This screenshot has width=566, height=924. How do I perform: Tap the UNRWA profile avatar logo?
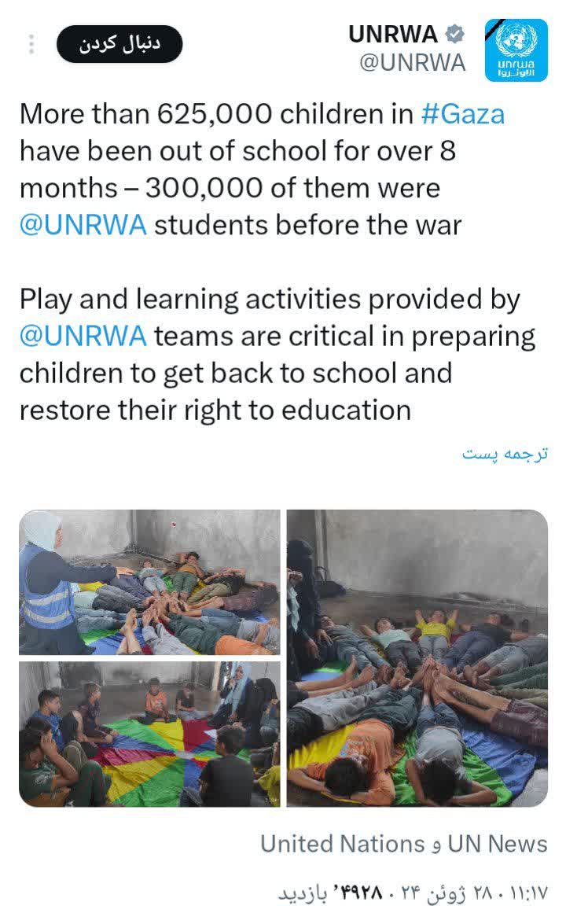(516, 50)
